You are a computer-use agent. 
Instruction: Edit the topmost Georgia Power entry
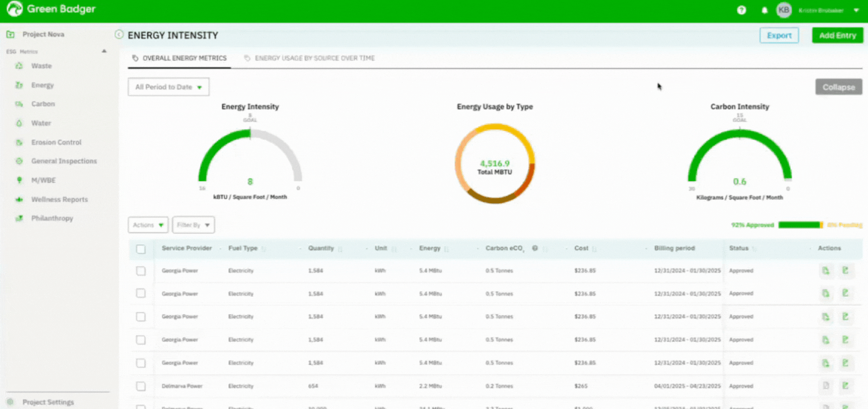tap(845, 271)
